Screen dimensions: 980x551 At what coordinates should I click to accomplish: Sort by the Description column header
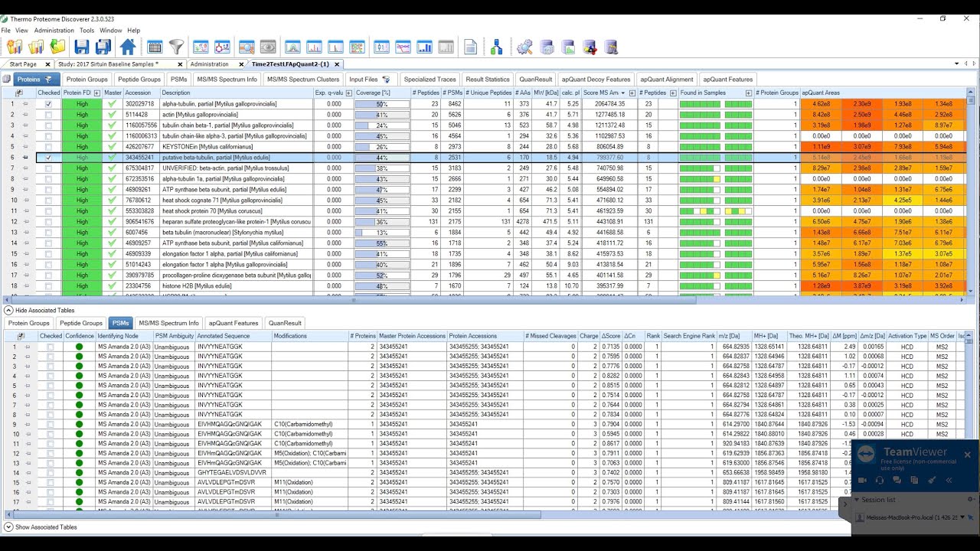237,93
